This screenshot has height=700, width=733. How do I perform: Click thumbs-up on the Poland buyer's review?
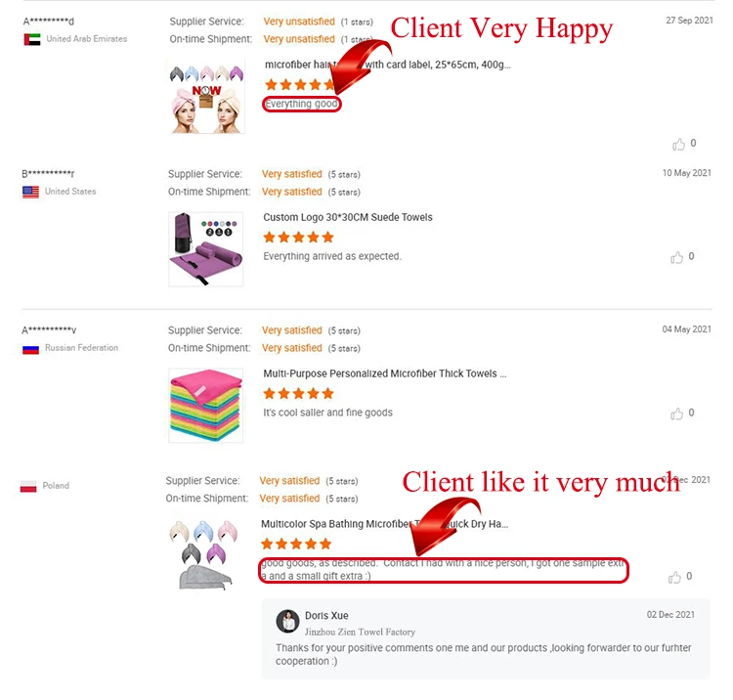click(674, 577)
